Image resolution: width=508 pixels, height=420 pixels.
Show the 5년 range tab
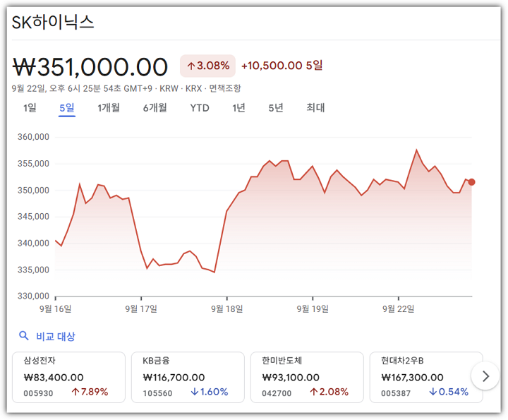point(276,107)
